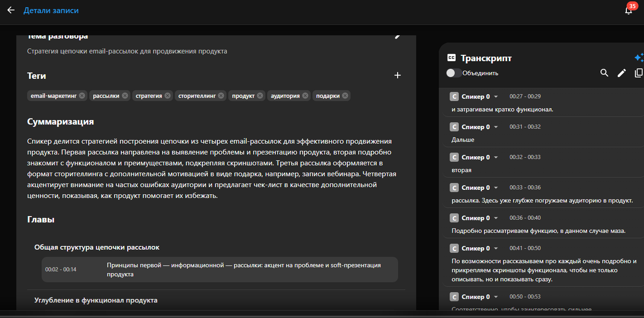This screenshot has height=318, width=644.
Task: Open speaker dropdown for 00:32 - 00:33 entry
Action: click(x=496, y=157)
